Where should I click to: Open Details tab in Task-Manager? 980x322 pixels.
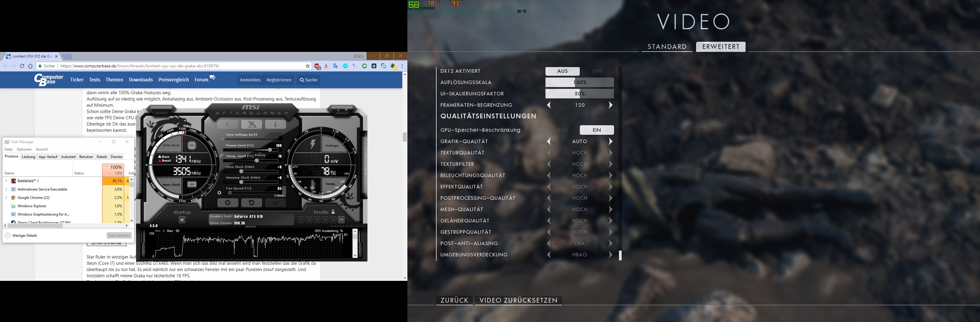pyautogui.click(x=102, y=157)
